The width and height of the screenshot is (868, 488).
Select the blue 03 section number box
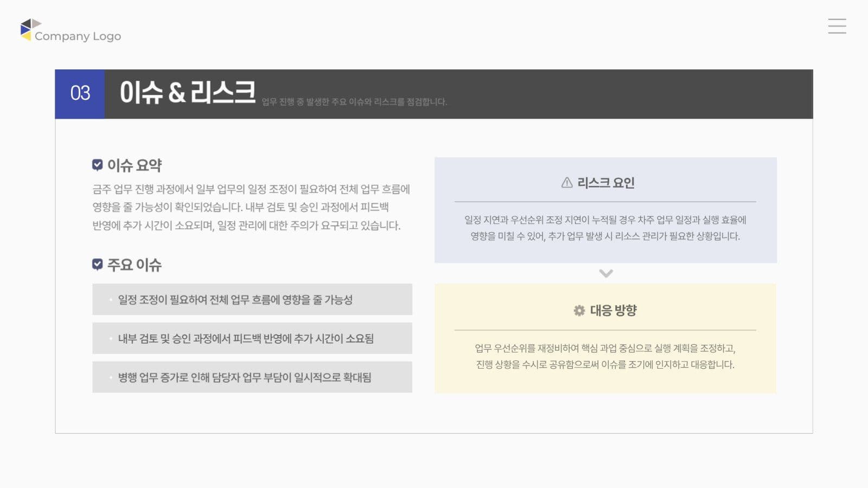80,94
